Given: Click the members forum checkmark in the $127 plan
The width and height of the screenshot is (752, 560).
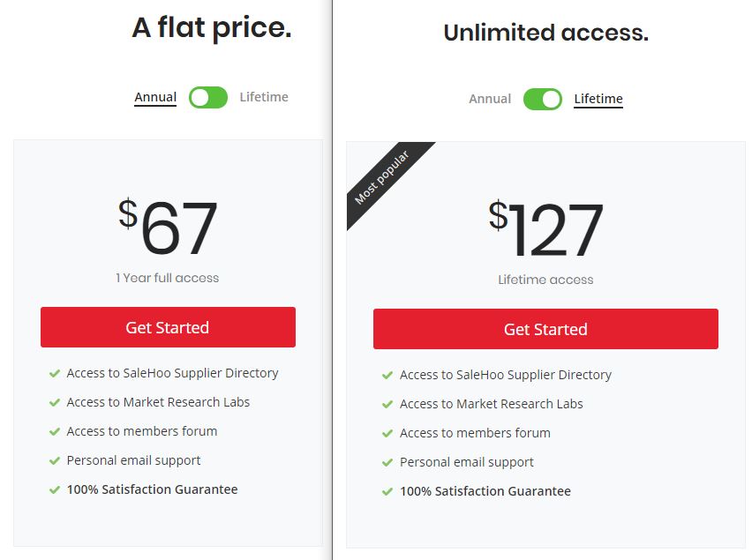Looking at the screenshot, I should [x=387, y=434].
